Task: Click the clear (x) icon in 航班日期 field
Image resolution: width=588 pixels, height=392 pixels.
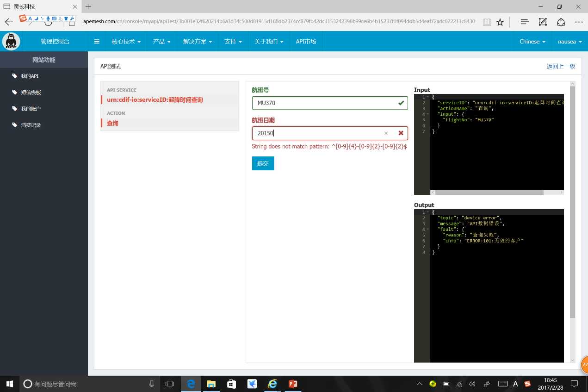Action: click(x=386, y=133)
